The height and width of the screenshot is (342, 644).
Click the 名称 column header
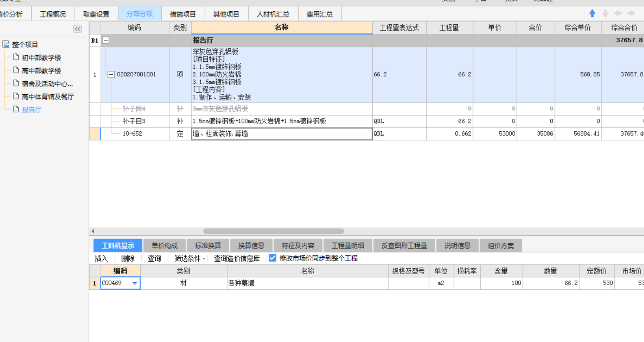tap(282, 27)
